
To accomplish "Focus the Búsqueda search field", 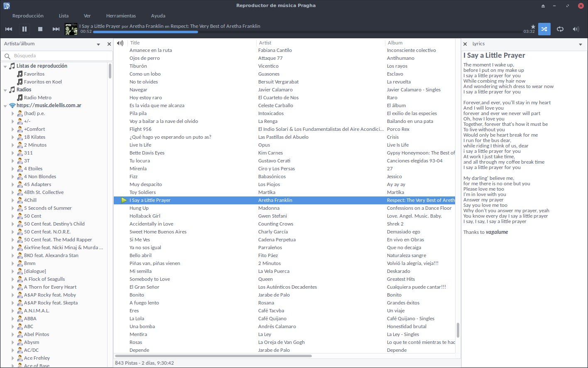I will click(57, 56).
